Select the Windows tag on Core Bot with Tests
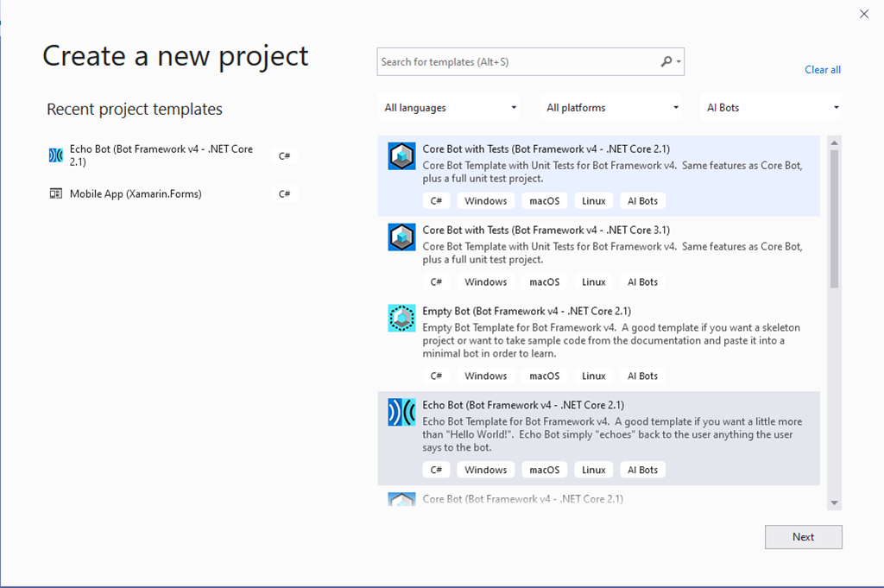The height and width of the screenshot is (588, 884). (x=485, y=200)
